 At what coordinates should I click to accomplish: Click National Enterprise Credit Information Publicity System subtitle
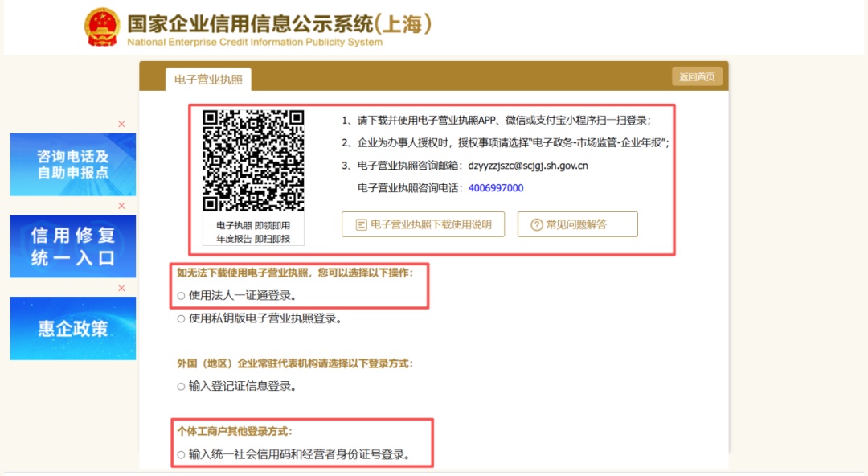click(x=255, y=42)
